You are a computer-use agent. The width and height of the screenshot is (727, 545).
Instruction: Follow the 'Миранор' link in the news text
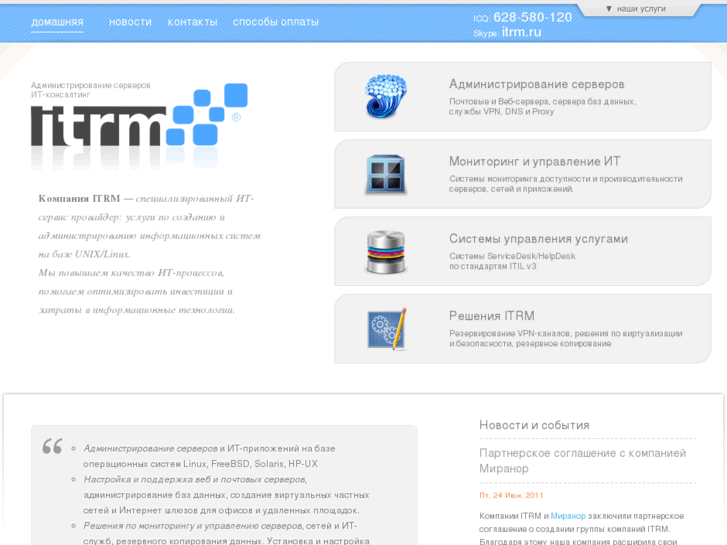coord(568,516)
